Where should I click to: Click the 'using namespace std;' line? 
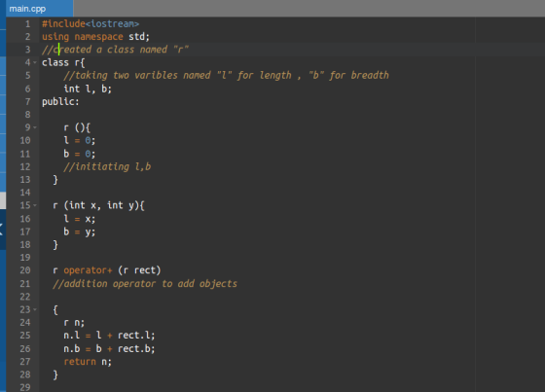coord(95,37)
